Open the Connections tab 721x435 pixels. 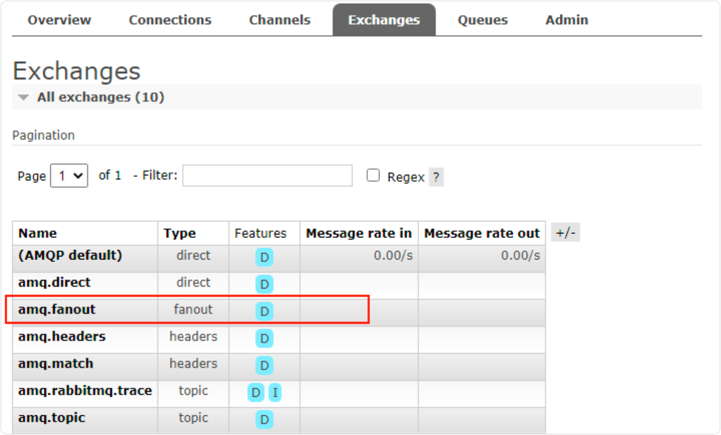pyautogui.click(x=170, y=20)
